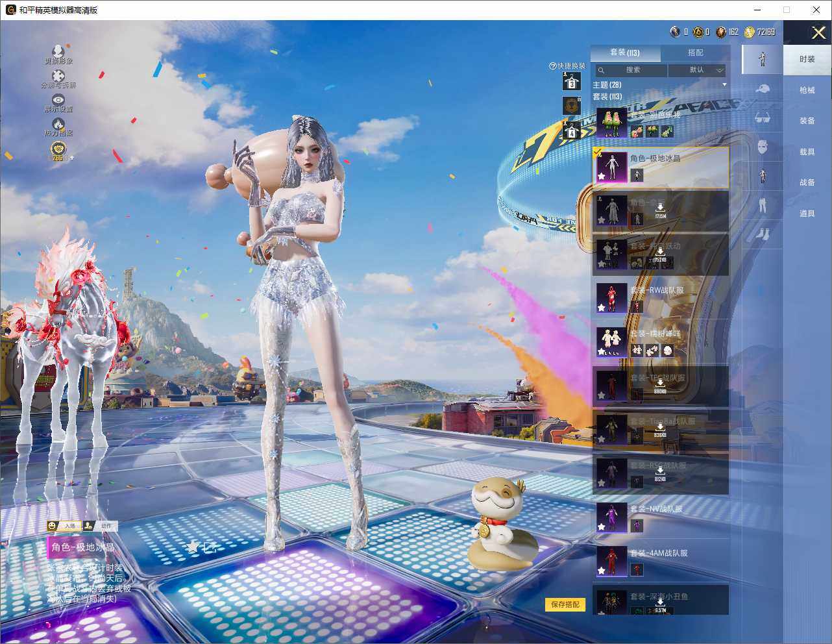Click the gold badge showing 285
Image resolution: width=832 pixels, height=644 pixels.
pyautogui.click(x=58, y=150)
